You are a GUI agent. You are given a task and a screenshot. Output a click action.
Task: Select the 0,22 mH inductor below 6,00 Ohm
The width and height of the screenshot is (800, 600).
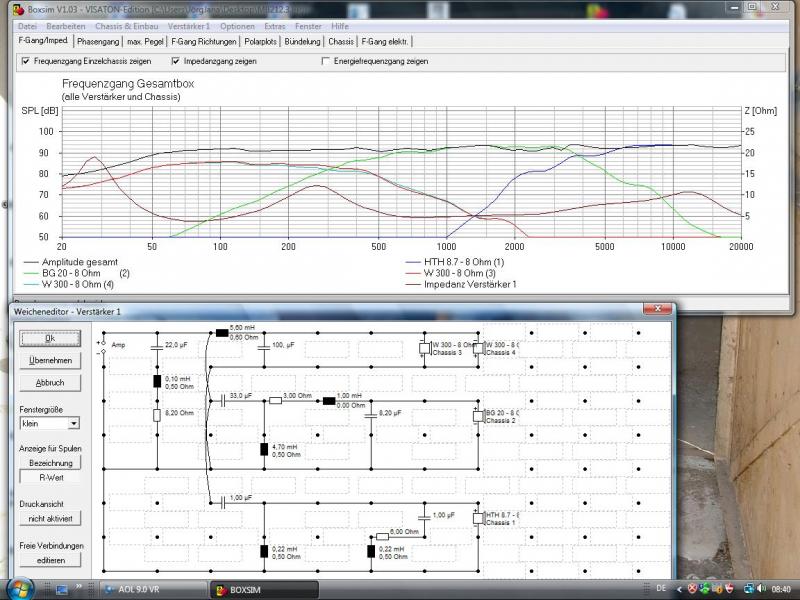371,551
